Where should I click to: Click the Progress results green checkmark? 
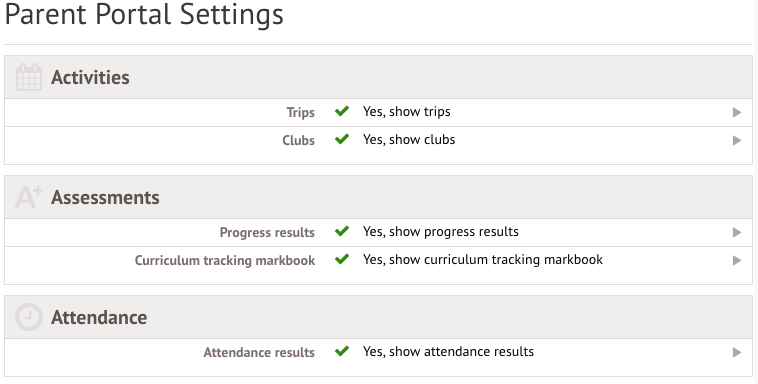coord(342,231)
